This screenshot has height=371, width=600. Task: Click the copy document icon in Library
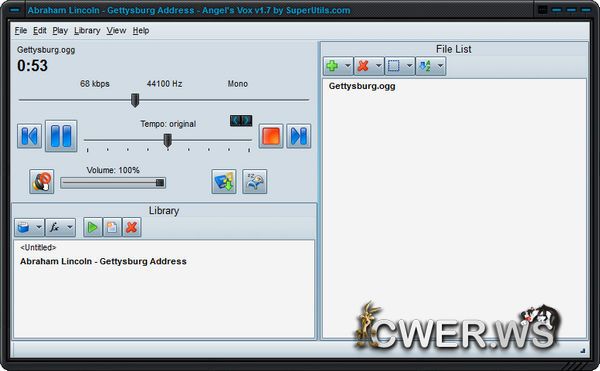click(112, 228)
